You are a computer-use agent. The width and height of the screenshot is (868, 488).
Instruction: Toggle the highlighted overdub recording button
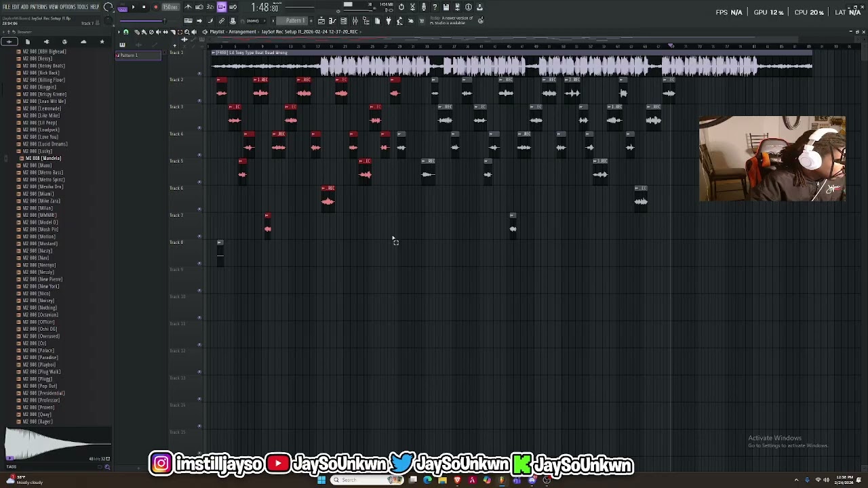click(222, 7)
